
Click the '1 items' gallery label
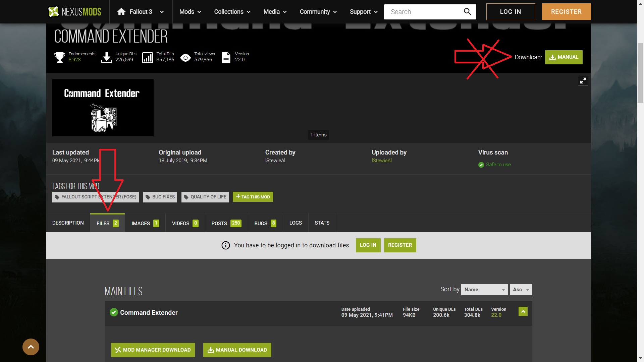pos(318,135)
